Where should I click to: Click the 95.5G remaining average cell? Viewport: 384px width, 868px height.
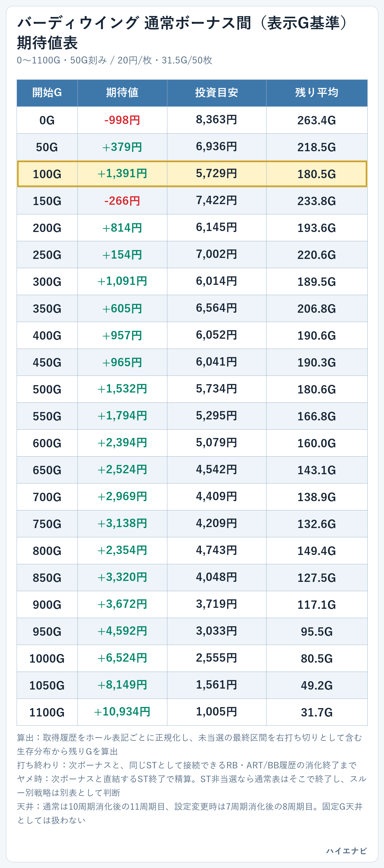click(317, 632)
